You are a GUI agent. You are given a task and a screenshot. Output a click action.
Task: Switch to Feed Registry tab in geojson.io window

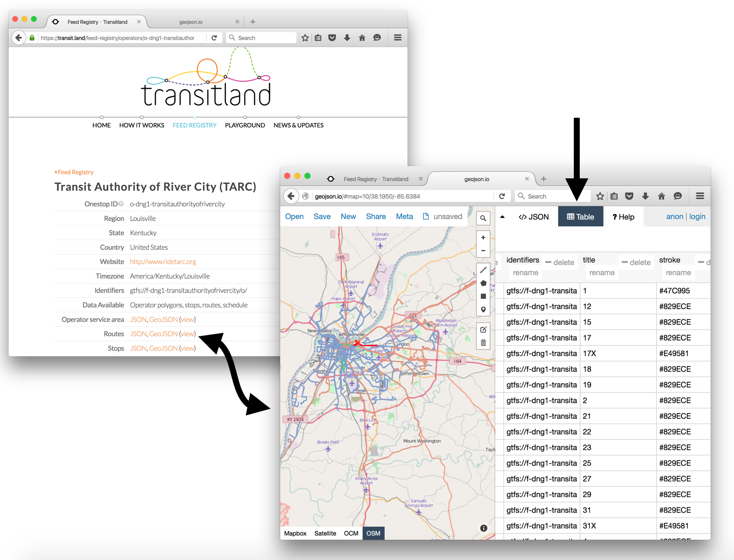(375, 179)
